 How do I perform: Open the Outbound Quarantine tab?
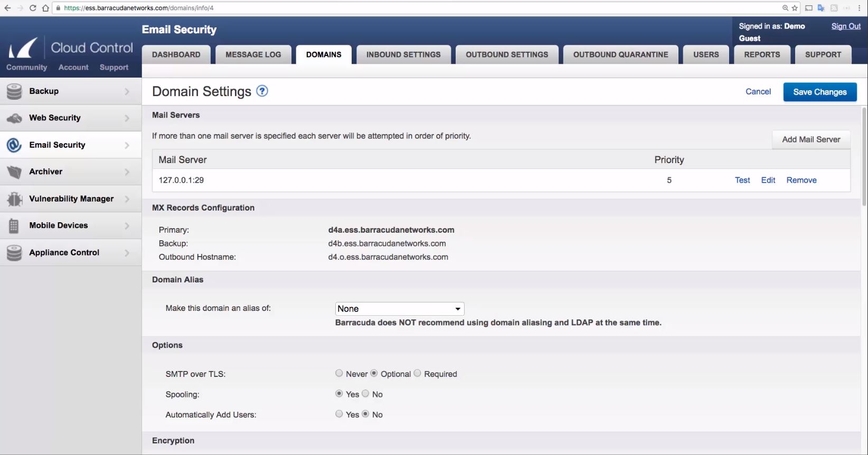(621, 54)
